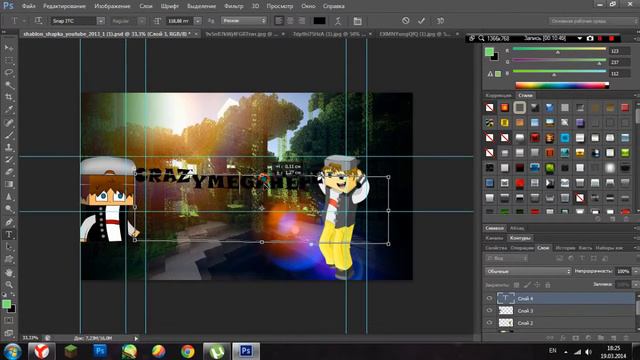Open the anti-aliasing method dropdown
Screen dimensions: 640x360
(x=244, y=20)
